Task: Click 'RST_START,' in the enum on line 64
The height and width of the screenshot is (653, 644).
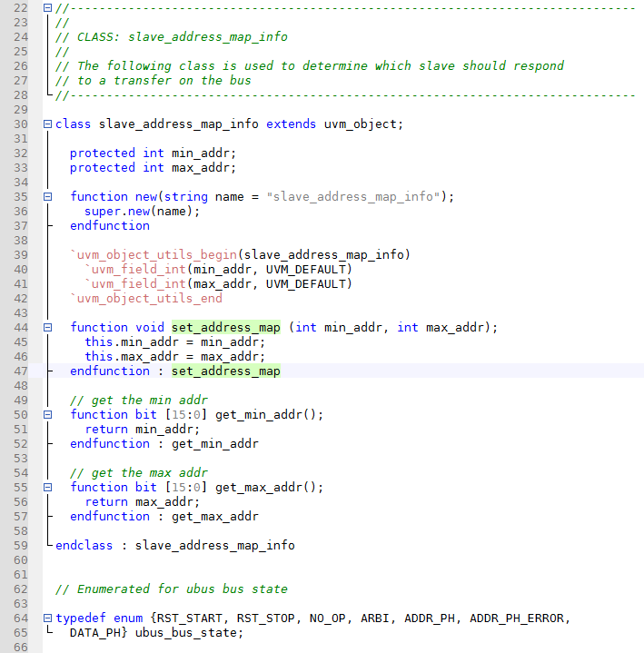Action: tap(193, 618)
